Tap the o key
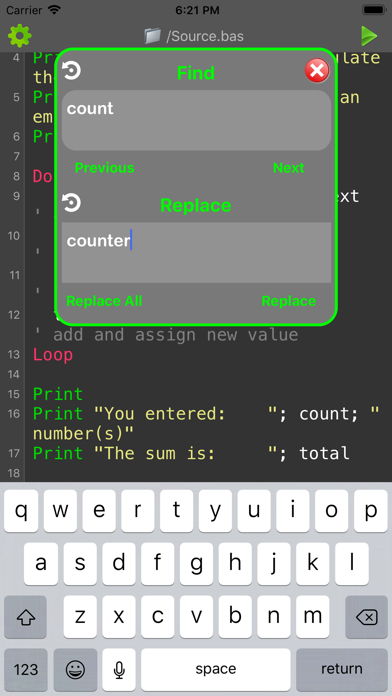 click(x=332, y=510)
